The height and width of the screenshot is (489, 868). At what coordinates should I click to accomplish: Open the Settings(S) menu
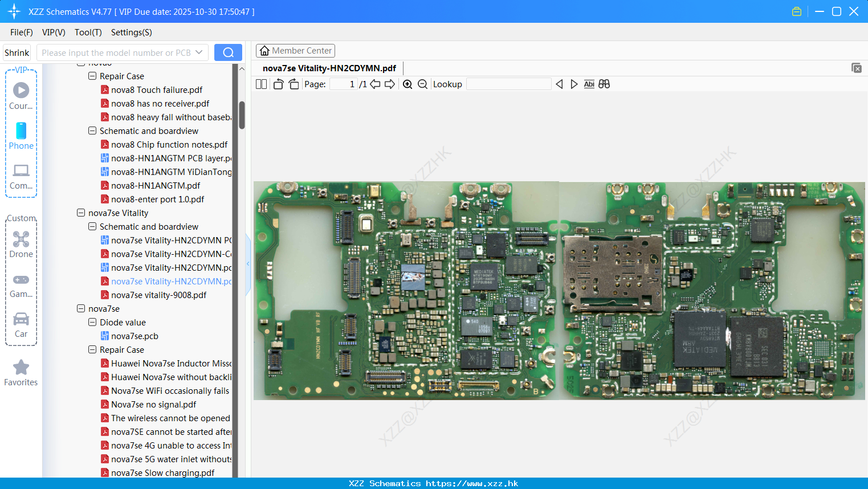[132, 32]
